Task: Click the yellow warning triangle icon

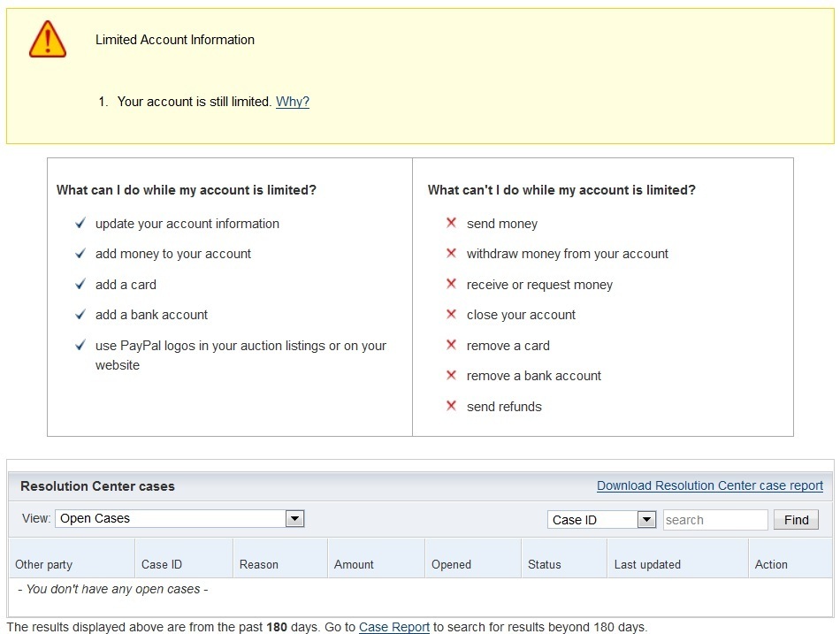Action: [47, 40]
